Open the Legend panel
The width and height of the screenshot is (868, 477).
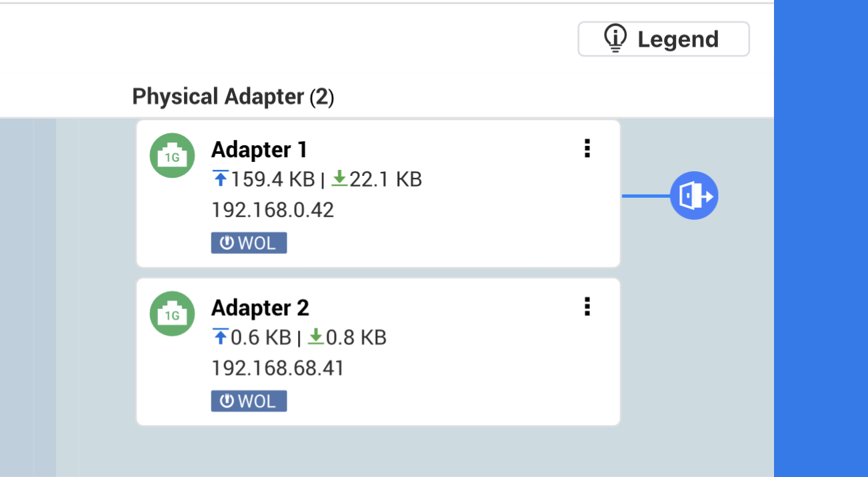663,39
